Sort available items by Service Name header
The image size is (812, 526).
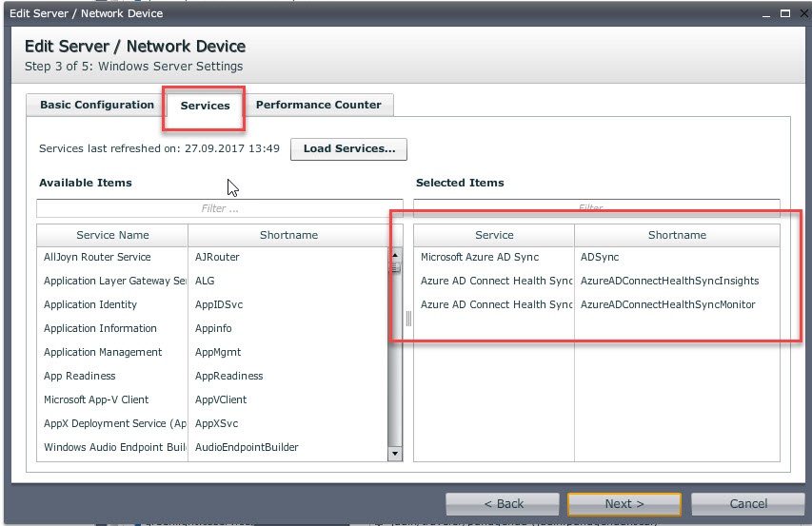point(112,235)
